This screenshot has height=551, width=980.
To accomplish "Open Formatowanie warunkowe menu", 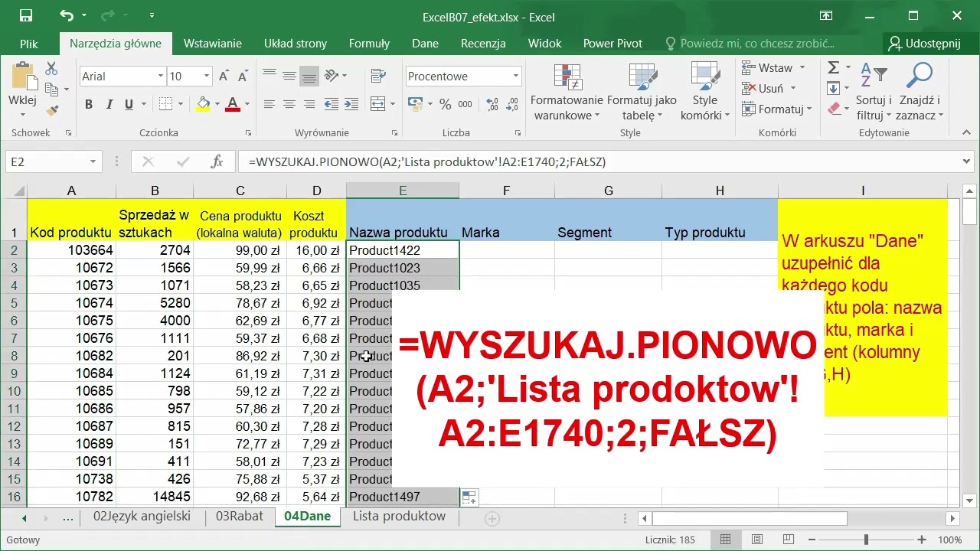I will tap(567, 92).
